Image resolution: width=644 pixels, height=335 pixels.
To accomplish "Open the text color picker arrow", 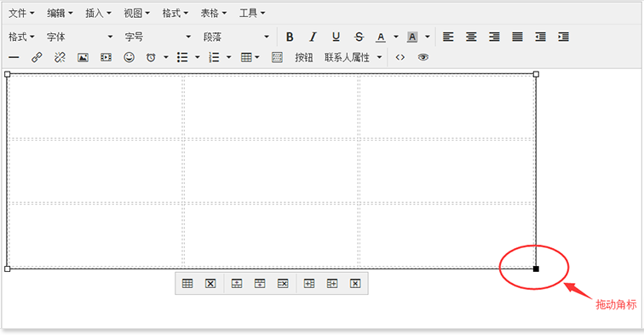I will 396,37.
